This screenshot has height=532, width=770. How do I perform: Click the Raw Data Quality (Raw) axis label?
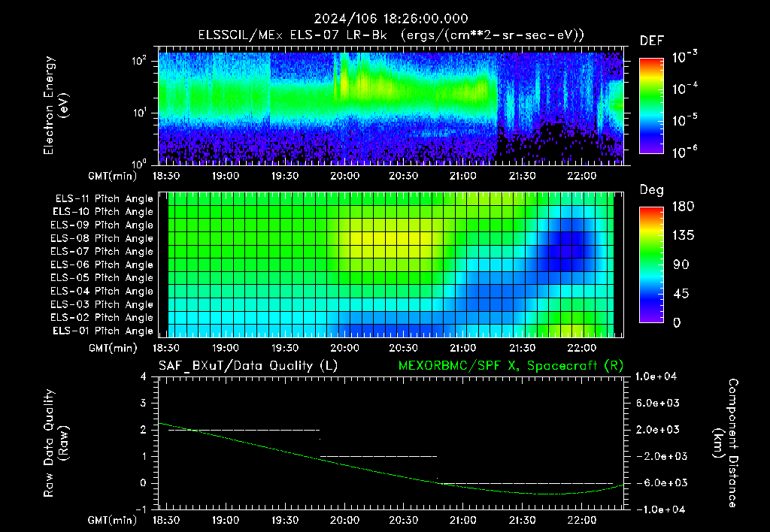click(x=56, y=443)
